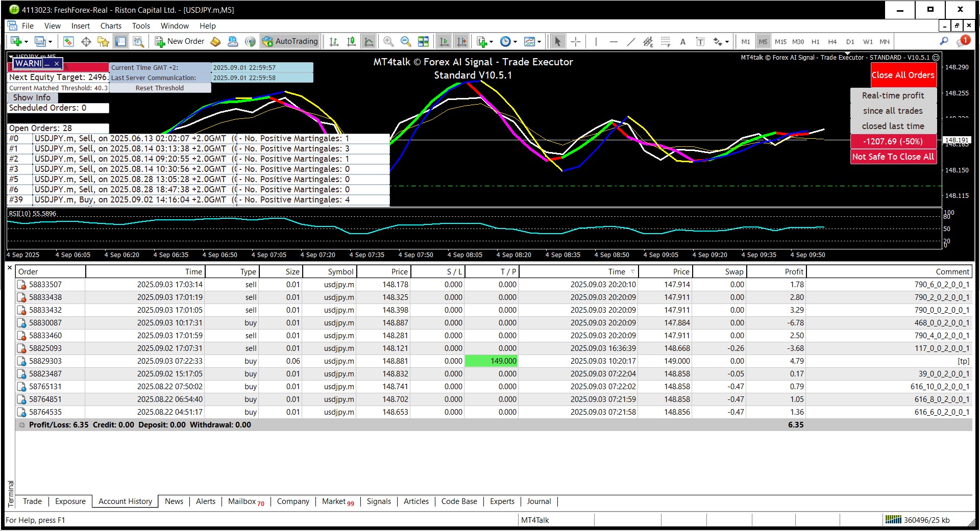This screenshot has height=531, width=980.
Task: Close the WARNI popup window
Action: [57, 63]
